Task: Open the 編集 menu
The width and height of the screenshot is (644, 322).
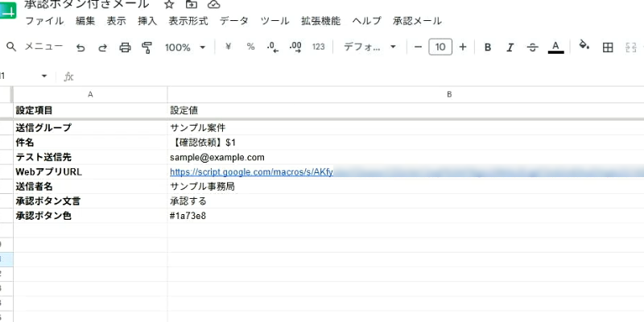Action: [x=85, y=21]
